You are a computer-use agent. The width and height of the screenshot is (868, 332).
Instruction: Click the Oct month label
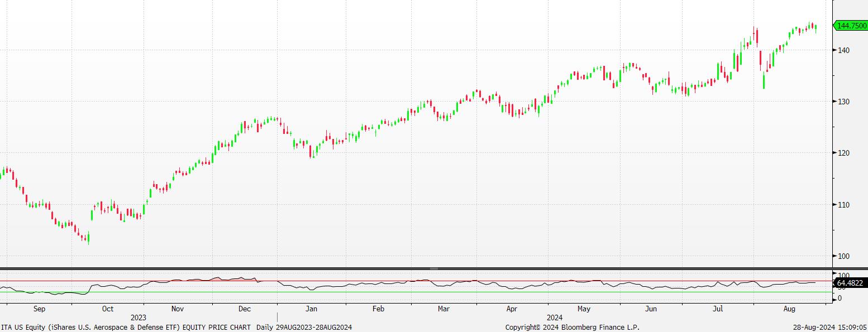pos(108,309)
